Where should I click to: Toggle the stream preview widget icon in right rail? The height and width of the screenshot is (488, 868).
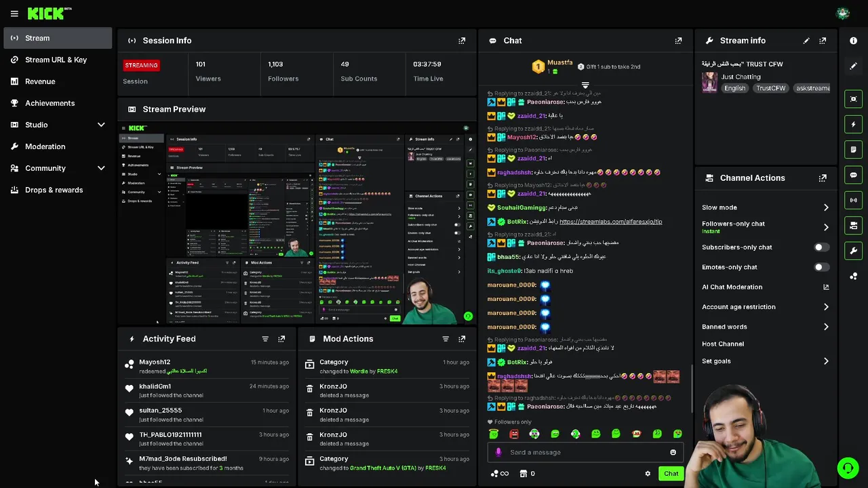854,99
